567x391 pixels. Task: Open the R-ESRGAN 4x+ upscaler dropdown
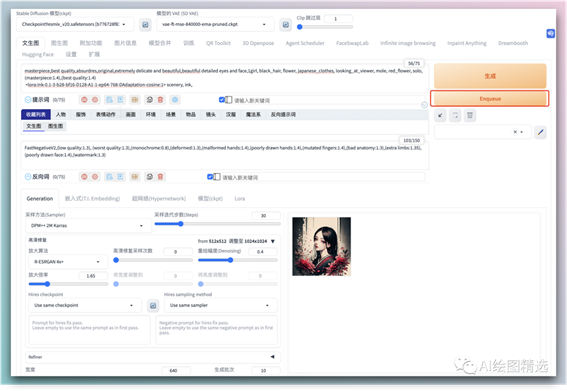pos(68,262)
